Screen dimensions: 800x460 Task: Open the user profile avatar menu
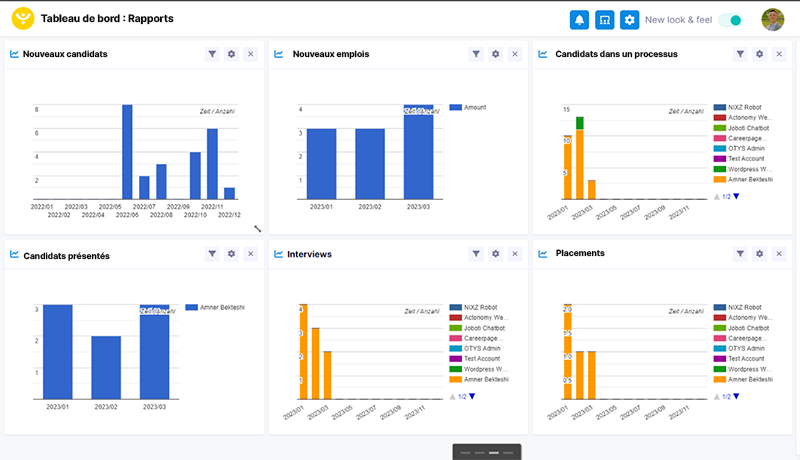pyautogui.click(x=772, y=20)
